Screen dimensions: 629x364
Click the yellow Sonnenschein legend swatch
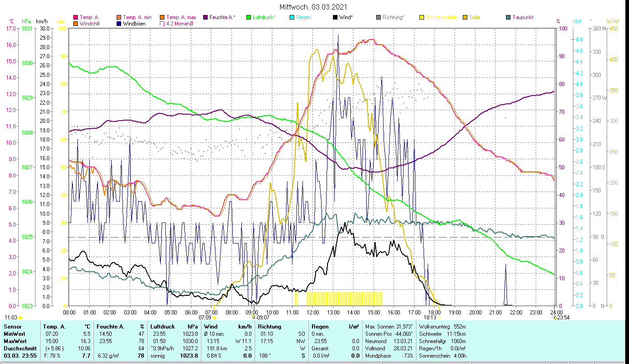point(422,17)
